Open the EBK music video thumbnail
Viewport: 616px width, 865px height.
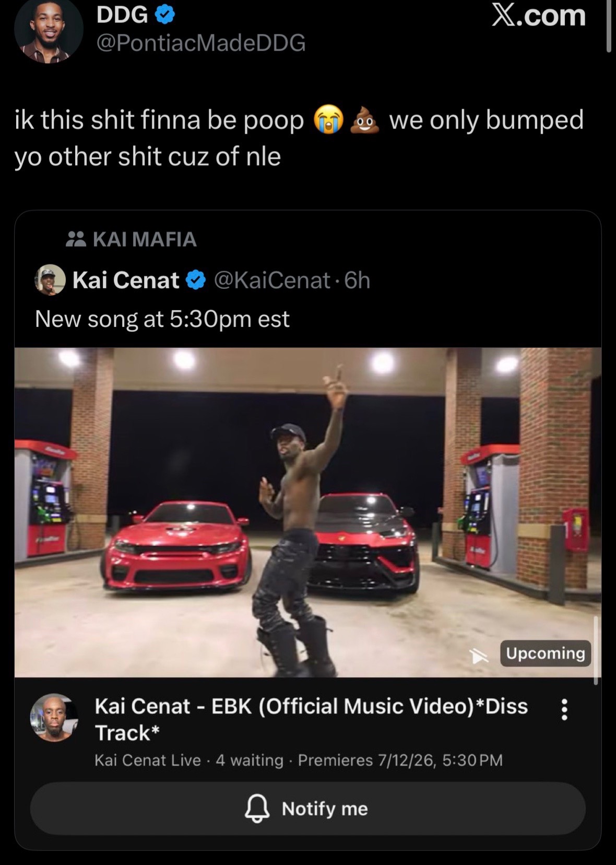(308, 512)
